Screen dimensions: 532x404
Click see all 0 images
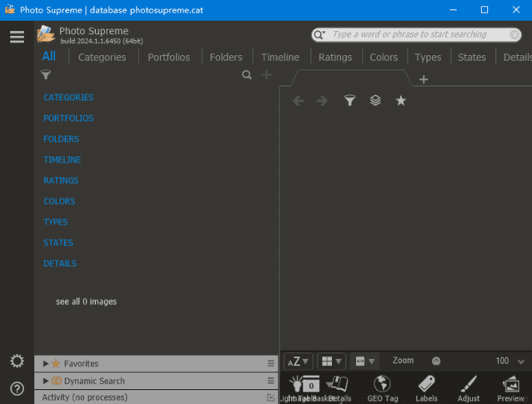(x=86, y=301)
